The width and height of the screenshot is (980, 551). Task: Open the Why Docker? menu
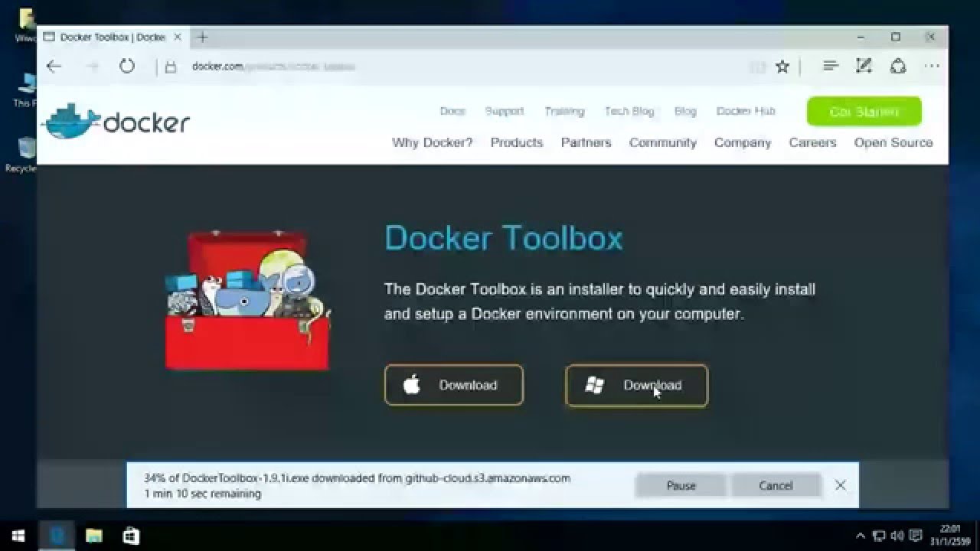coord(433,142)
